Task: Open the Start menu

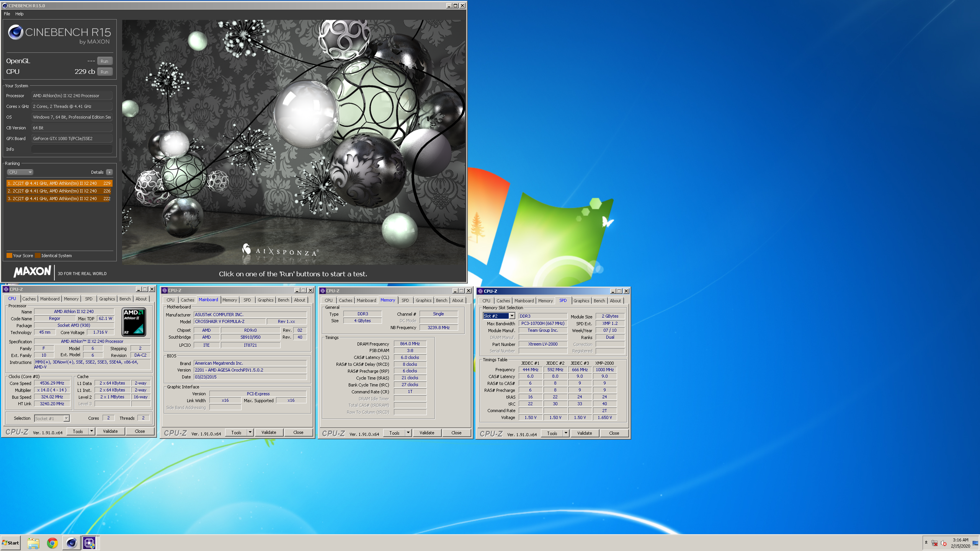Action: coord(11,543)
